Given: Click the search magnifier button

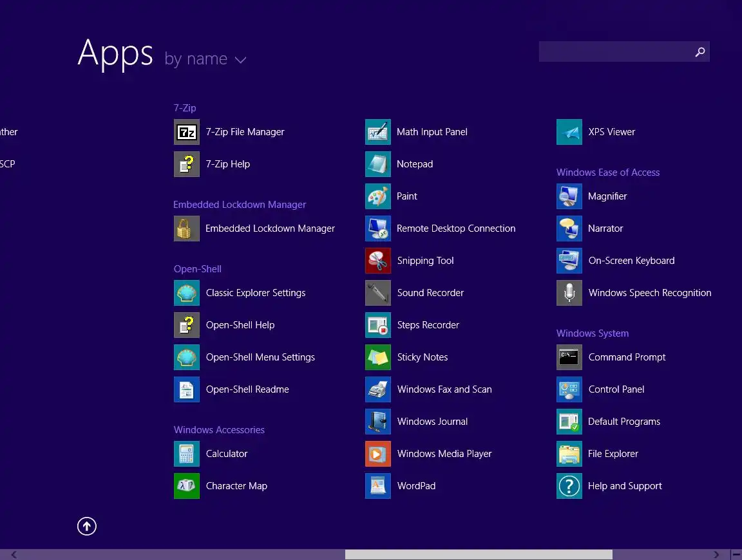Looking at the screenshot, I should (x=700, y=51).
